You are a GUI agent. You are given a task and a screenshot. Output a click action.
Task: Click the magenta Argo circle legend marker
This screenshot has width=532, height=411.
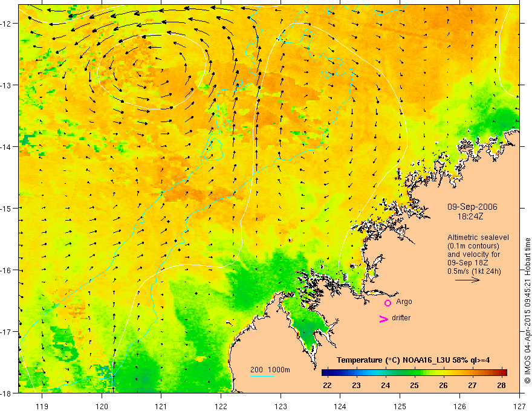tap(388, 303)
